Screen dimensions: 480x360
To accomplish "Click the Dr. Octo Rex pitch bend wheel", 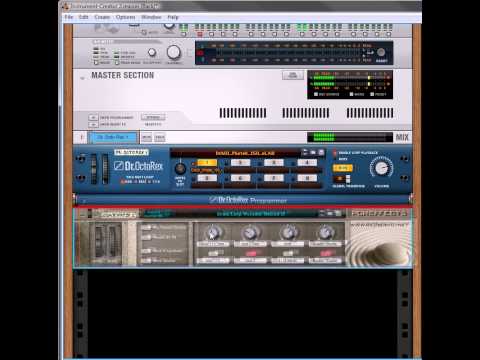I will 94,169.
